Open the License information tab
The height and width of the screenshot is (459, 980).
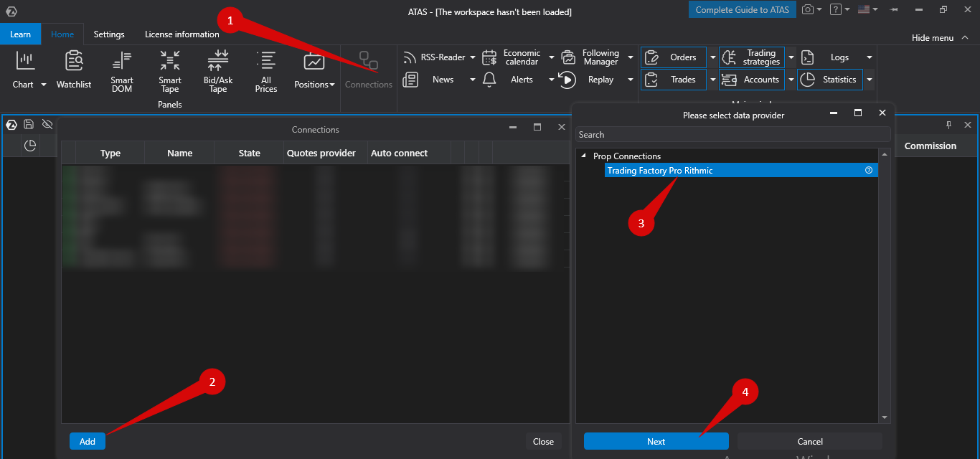[x=182, y=34]
